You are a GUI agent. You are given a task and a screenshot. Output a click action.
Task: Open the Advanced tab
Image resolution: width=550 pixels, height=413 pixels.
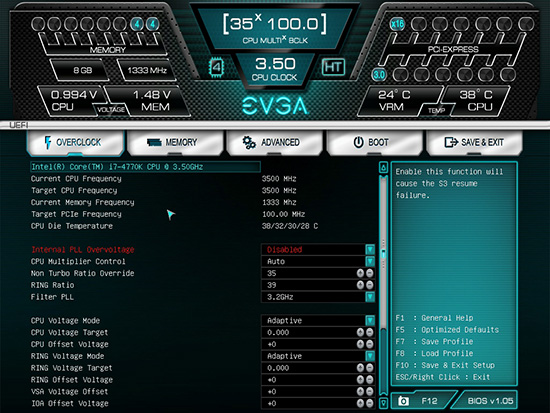(x=275, y=142)
